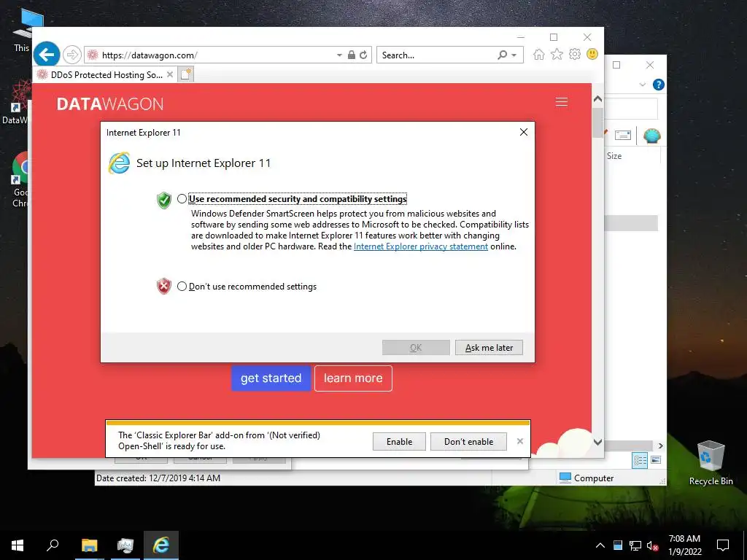The image size is (747, 560).
Task: Select Don't use recommended settings option
Action: [182, 286]
